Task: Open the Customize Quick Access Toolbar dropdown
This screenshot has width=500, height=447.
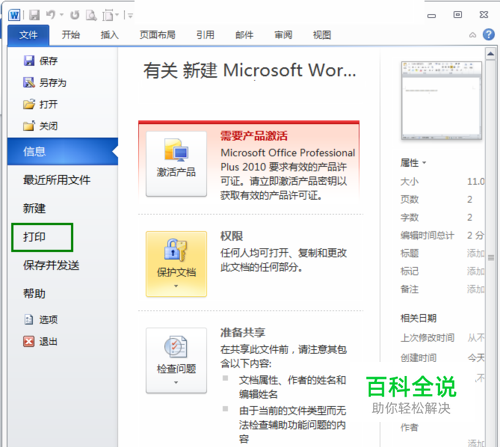Action: 129,15
